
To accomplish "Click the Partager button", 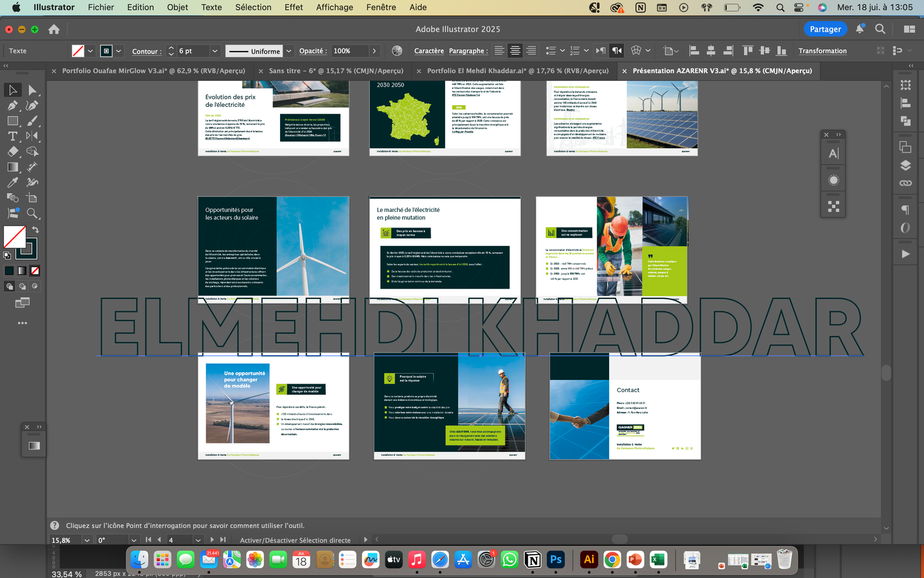I will [825, 29].
